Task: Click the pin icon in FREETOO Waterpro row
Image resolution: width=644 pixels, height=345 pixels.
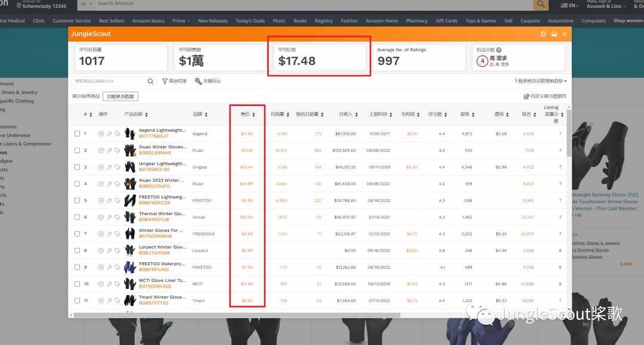Action: point(109,267)
